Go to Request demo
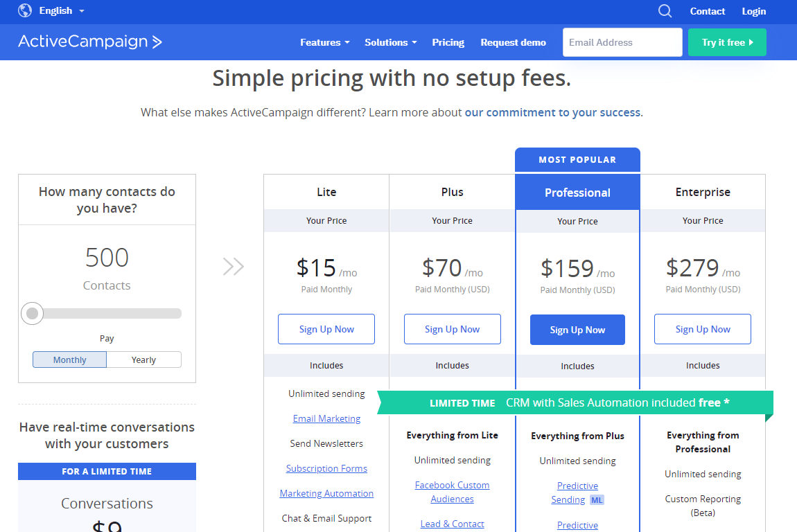This screenshot has height=532, width=797. pos(513,42)
